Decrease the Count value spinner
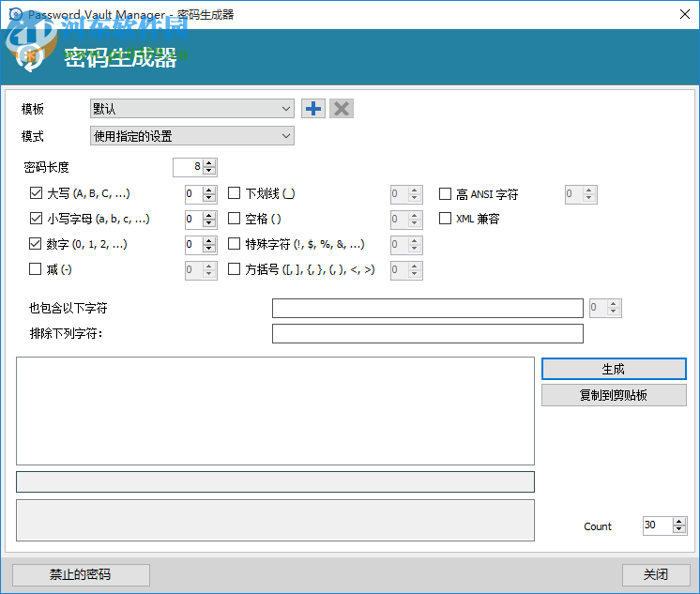The width and height of the screenshot is (700, 594). tap(679, 529)
